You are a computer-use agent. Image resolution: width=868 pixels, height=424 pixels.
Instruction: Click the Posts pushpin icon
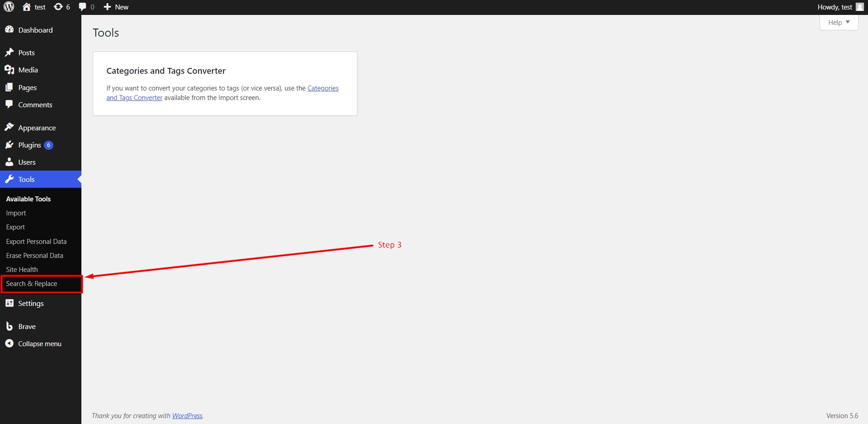(9, 52)
